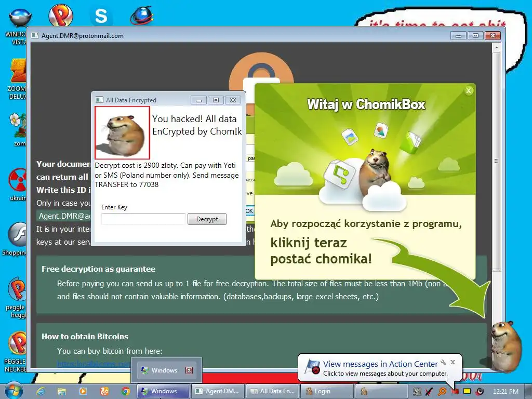The height and width of the screenshot is (399, 532).
Task: Open the taskbar clock showing 12:21 PM
Action: pos(506,392)
